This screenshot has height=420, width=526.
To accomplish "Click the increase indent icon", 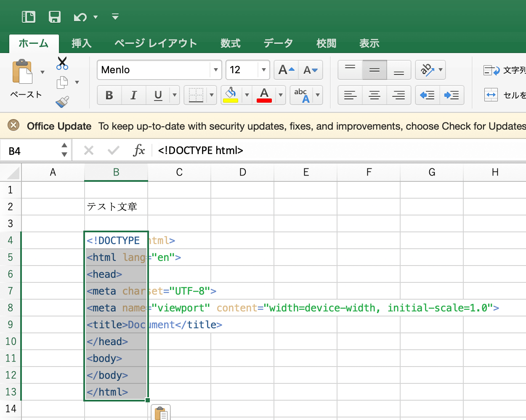I will pyautogui.click(x=452, y=95).
